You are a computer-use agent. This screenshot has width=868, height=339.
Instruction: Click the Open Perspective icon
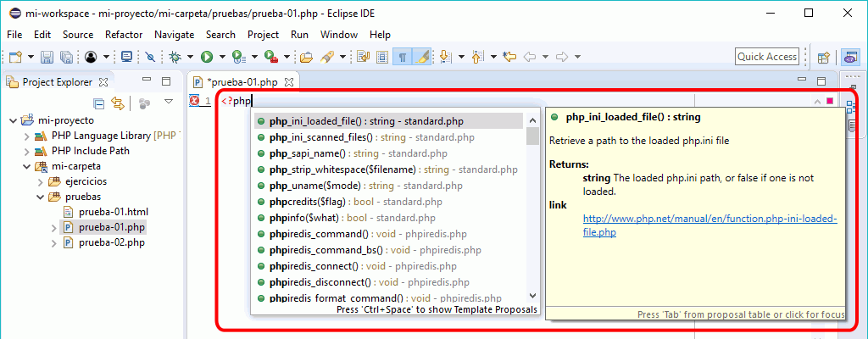point(824,57)
